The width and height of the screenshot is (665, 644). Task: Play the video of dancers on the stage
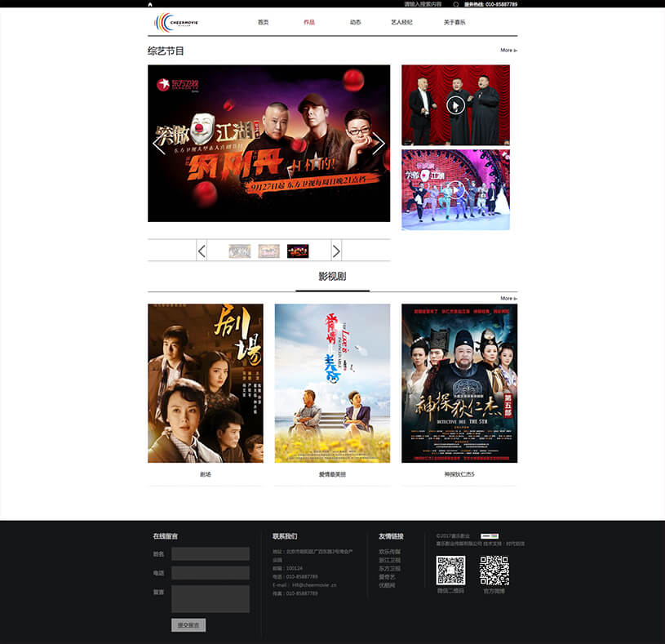coord(455,190)
